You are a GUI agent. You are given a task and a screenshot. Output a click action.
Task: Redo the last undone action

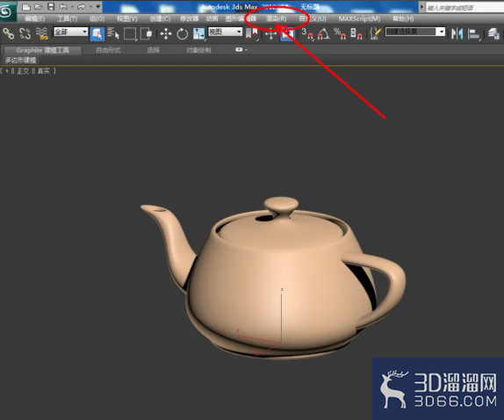82,7
